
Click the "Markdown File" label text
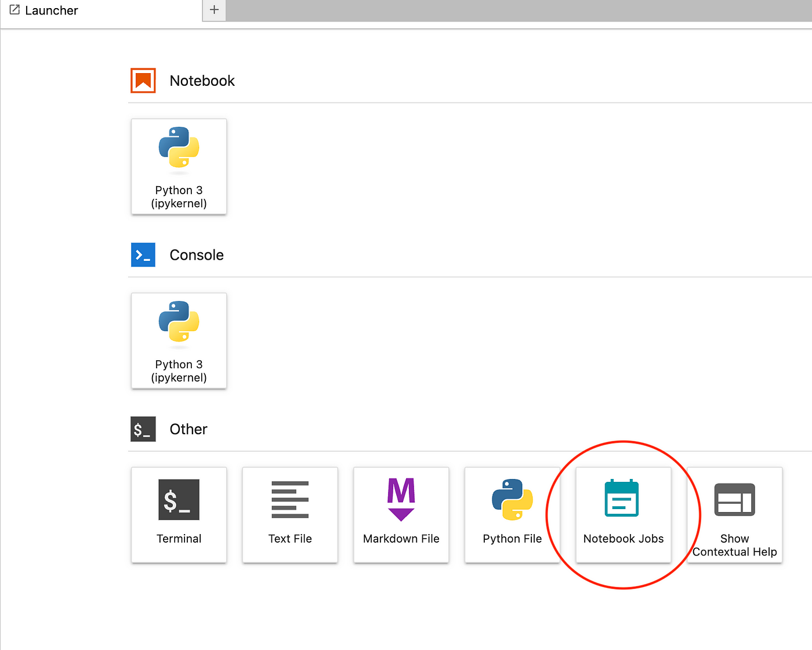coord(401,539)
